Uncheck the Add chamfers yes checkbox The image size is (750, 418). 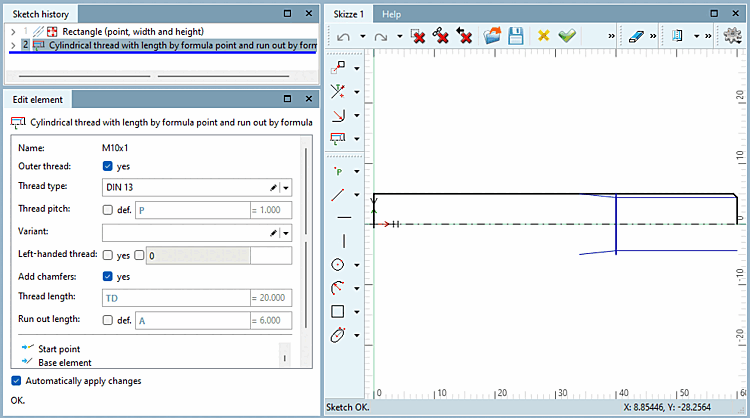(x=108, y=276)
